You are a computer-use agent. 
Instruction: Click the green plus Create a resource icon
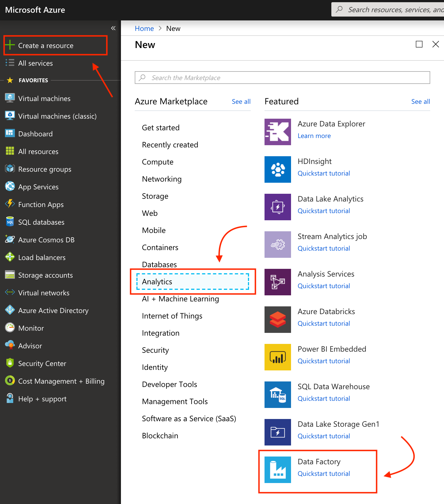coord(10,45)
